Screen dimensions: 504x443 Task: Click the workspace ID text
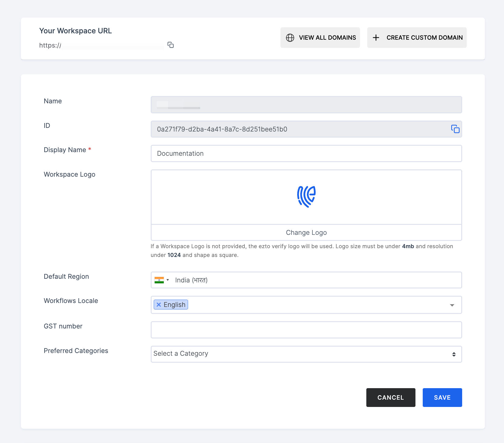[x=222, y=129]
